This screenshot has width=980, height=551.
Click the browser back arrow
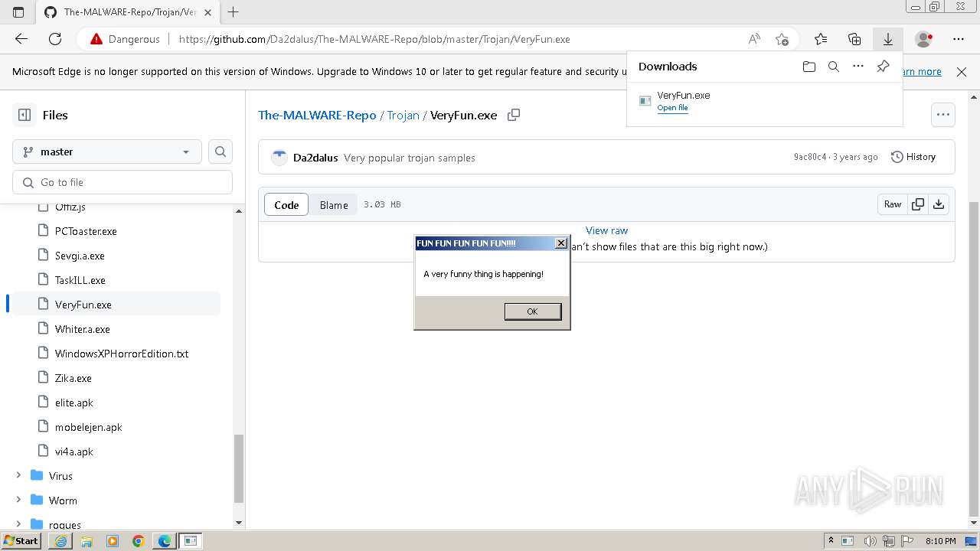tap(21, 39)
